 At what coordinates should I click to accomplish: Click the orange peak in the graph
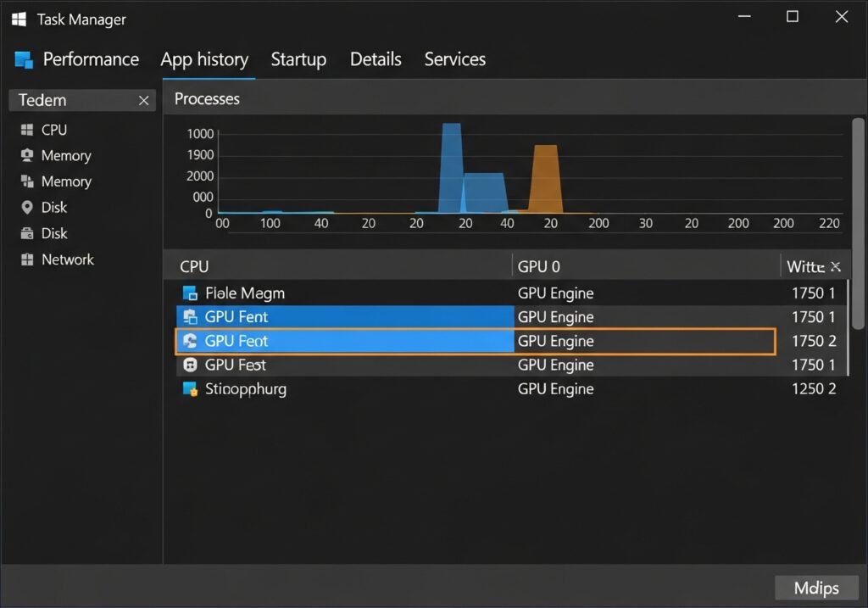pos(546,179)
